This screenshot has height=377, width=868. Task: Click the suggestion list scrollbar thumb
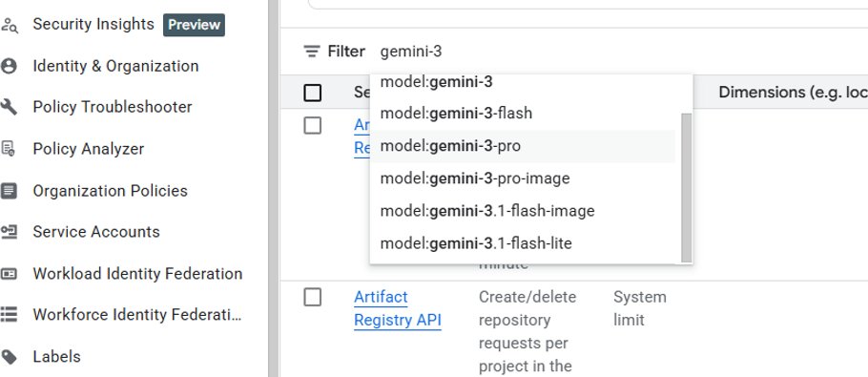(687, 188)
